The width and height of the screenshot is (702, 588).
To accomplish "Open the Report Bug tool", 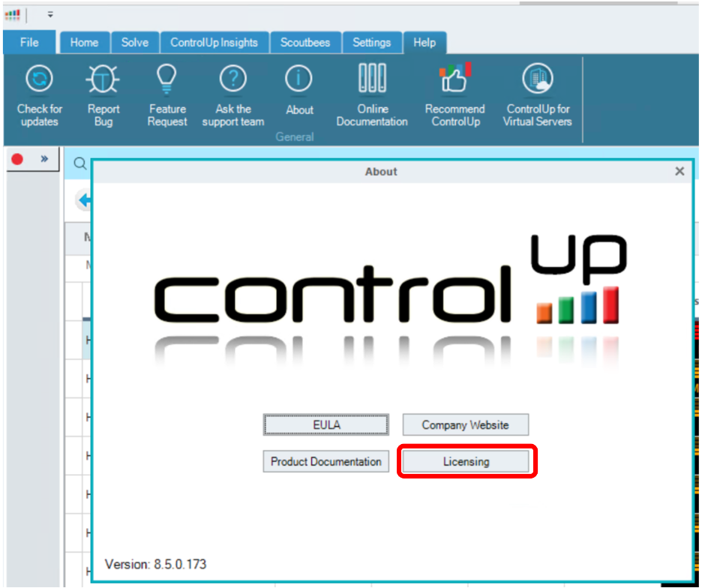I will (x=103, y=95).
